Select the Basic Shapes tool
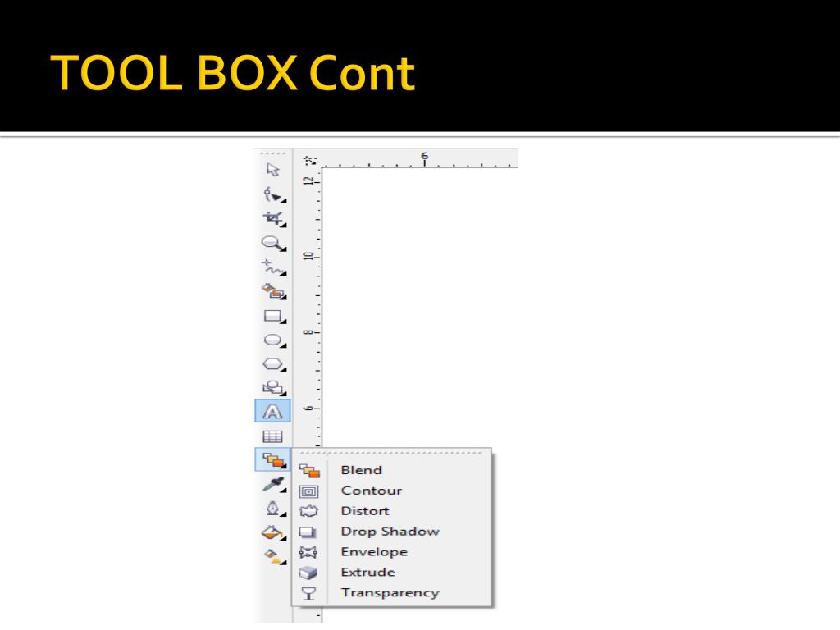The height and width of the screenshot is (630, 840). click(x=274, y=387)
